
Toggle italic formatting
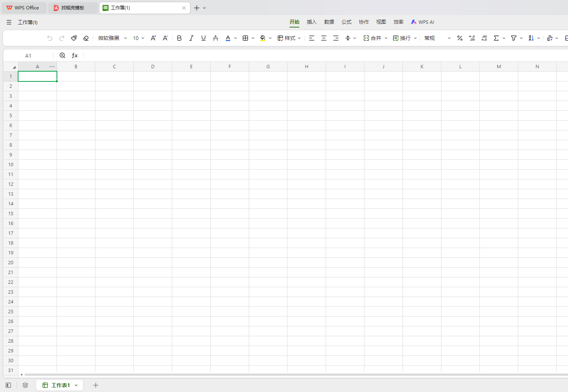[x=191, y=38]
